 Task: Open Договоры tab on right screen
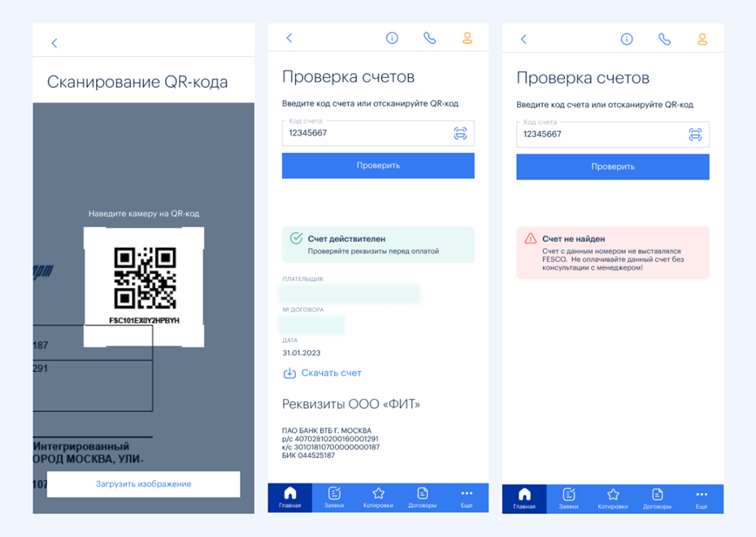pos(657,499)
